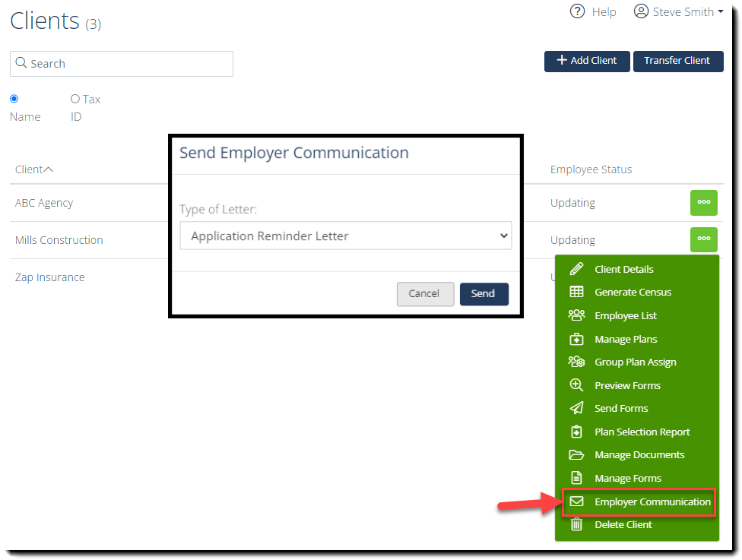Open Manage Documents entry

point(637,454)
